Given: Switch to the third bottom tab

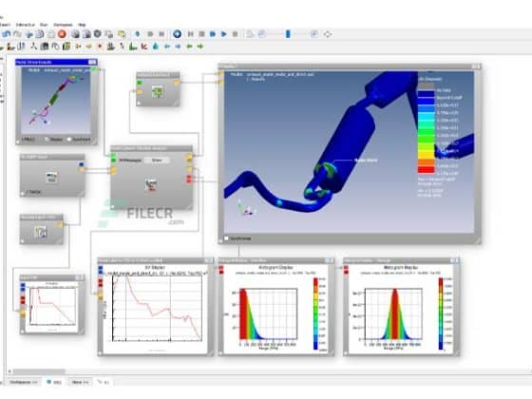Looking at the screenshot, I should tap(80, 382).
